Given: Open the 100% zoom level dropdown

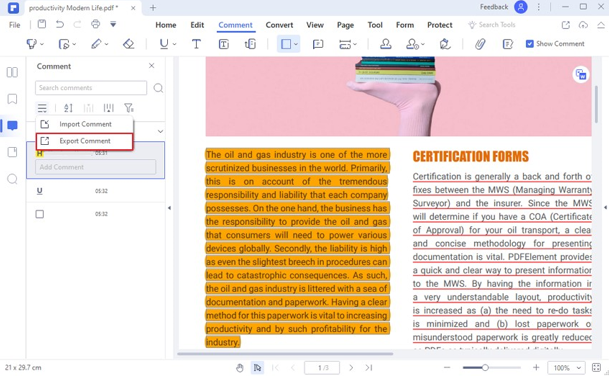Looking at the screenshot, I should (579, 368).
